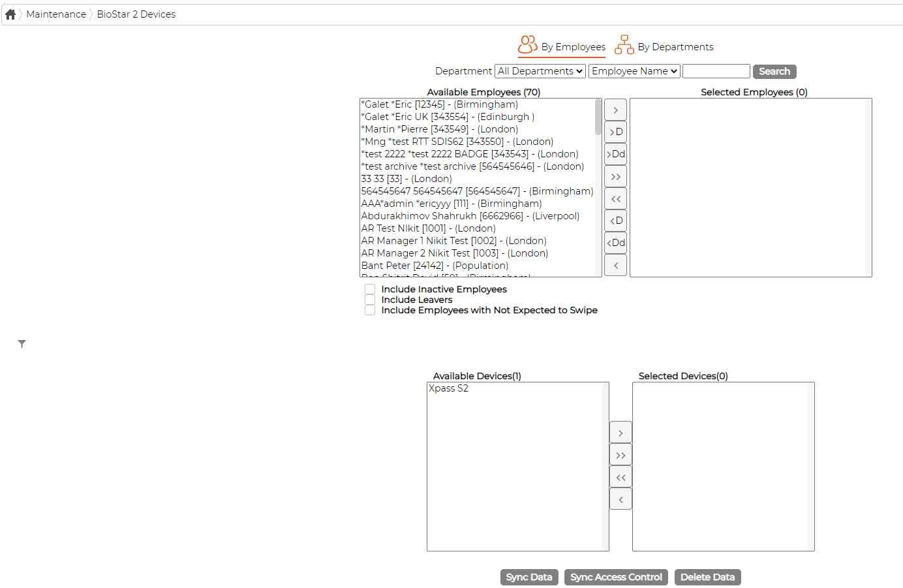The image size is (903, 588).
Task: Select *test 2222 BADGE [343543] employee
Action: point(478,154)
